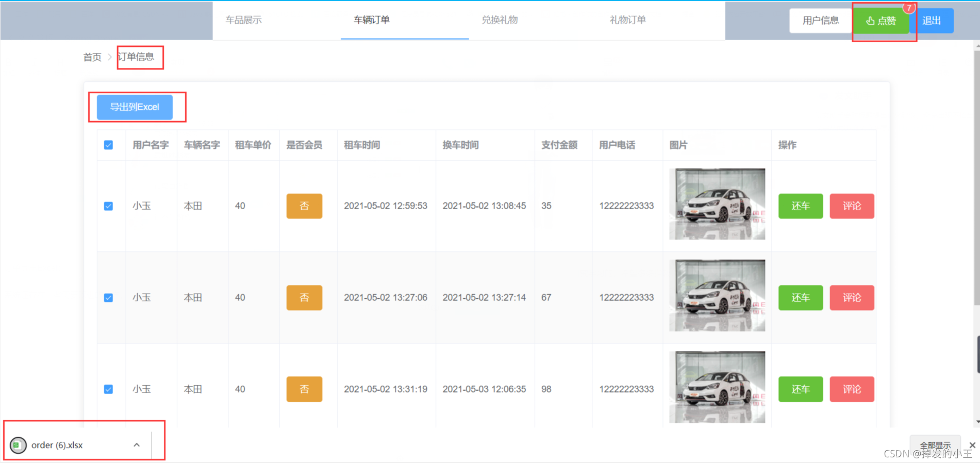Click the 订单信息 breadcrumb text
This screenshot has width=980, height=463.
click(x=136, y=57)
